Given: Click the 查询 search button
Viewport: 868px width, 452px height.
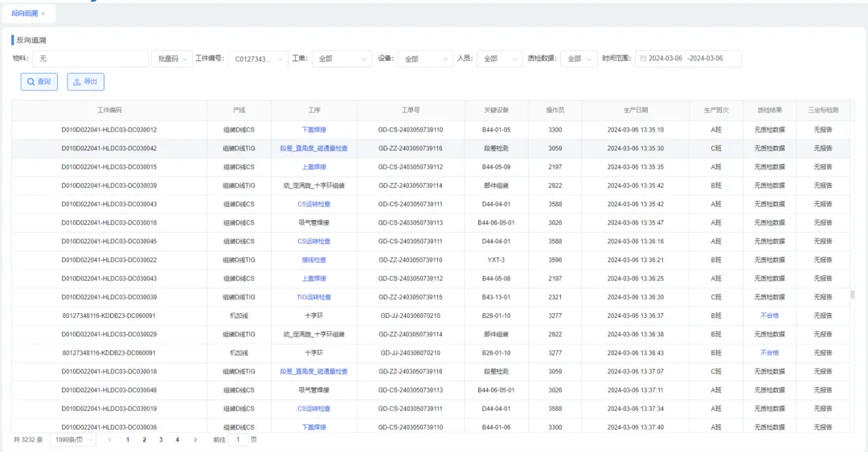Looking at the screenshot, I should [x=39, y=81].
